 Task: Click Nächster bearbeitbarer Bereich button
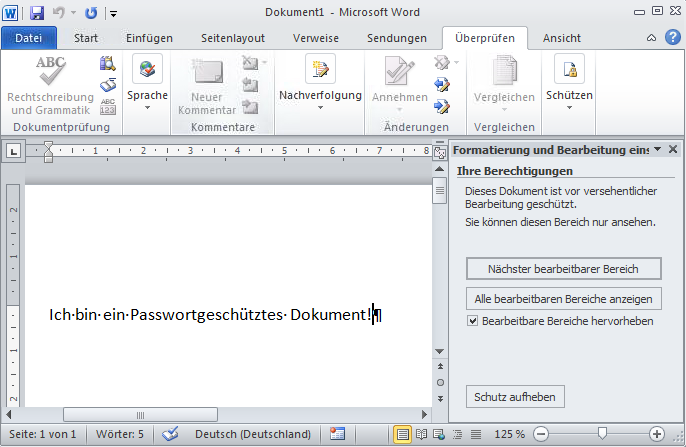[563, 269]
